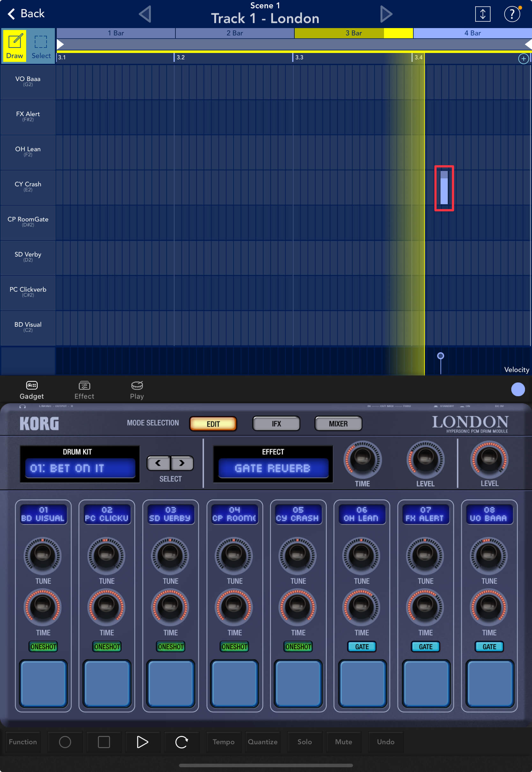Start playback with the play triangle
This screenshot has width=532, height=772.
tap(142, 742)
